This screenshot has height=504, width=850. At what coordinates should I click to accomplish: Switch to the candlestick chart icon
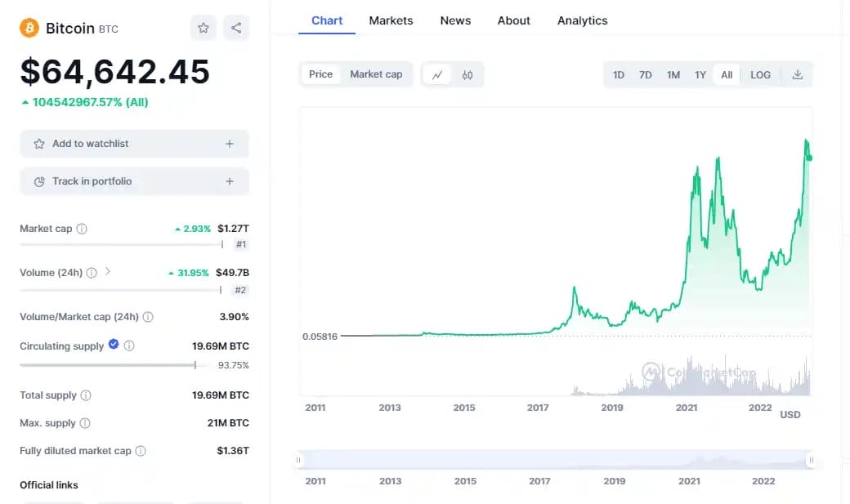pyautogui.click(x=467, y=74)
